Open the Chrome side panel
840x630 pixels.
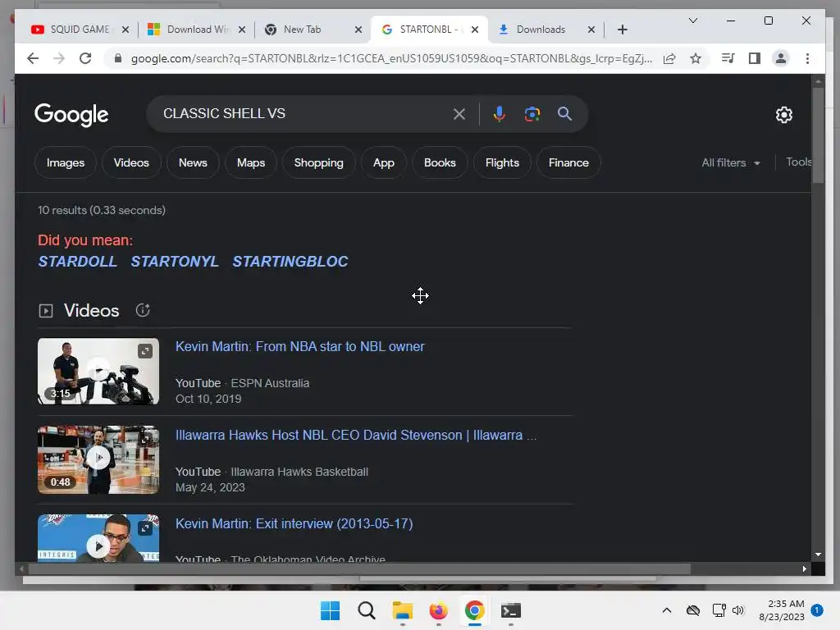pyautogui.click(x=755, y=58)
